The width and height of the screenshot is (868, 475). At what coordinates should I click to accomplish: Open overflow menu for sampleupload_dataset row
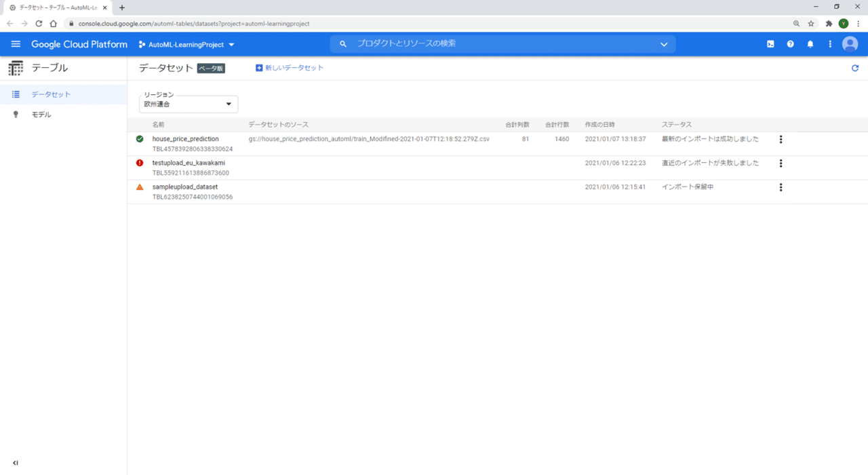[x=781, y=187]
